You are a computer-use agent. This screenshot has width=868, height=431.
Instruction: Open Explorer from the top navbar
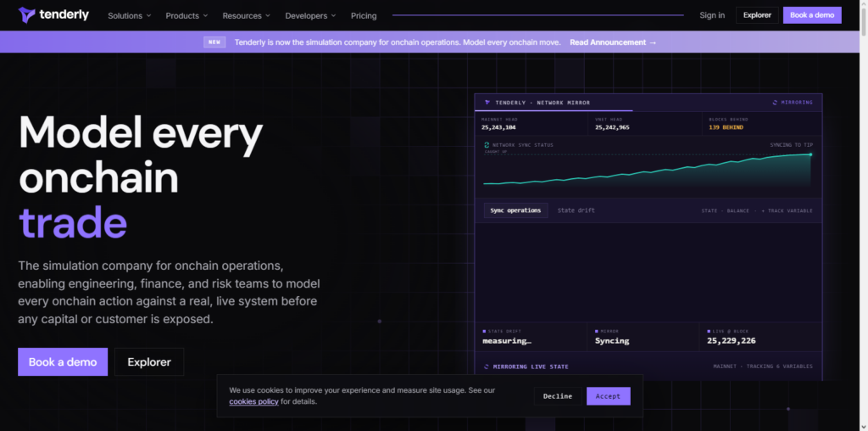click(x=757, y=15)
